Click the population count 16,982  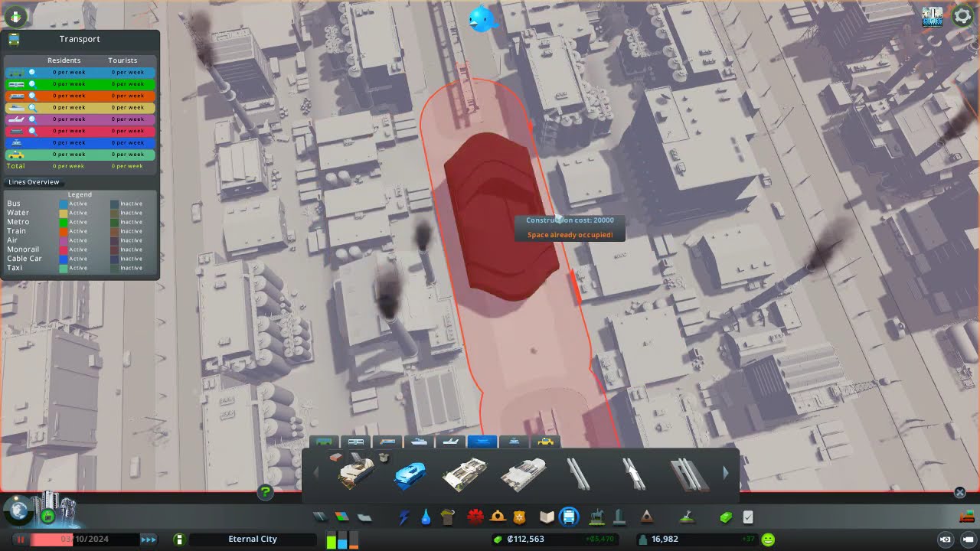tap(664, 540)
